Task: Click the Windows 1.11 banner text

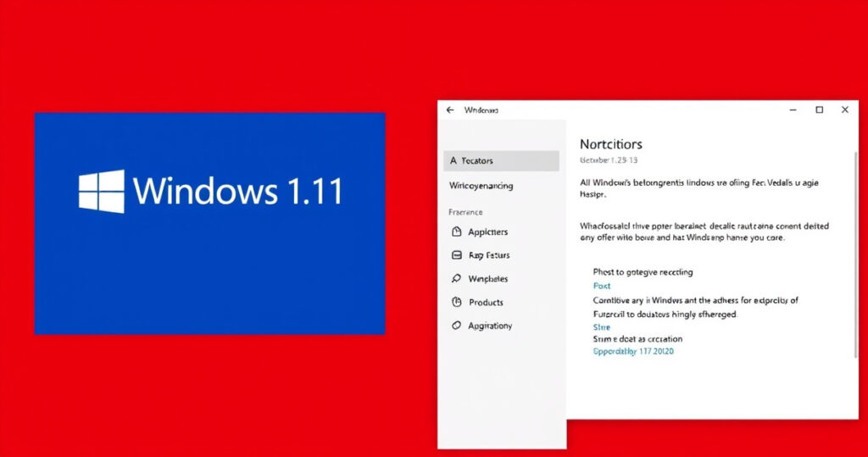Action: (237, 191)
